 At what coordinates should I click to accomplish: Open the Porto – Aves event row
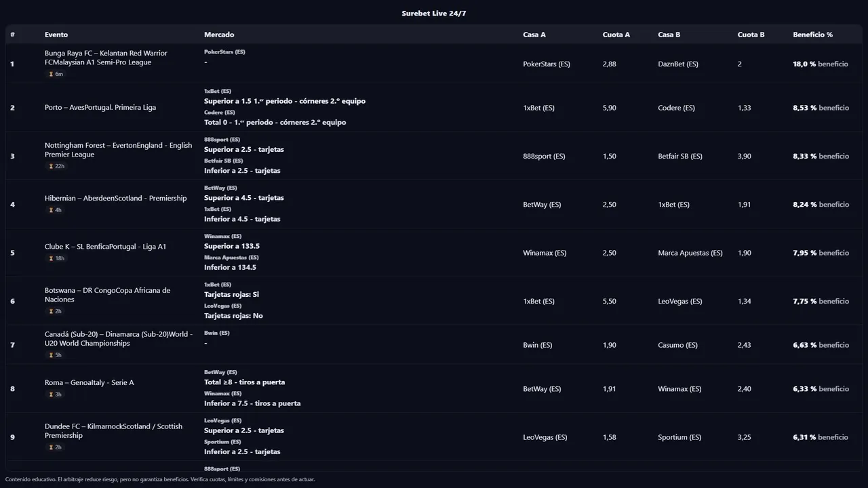point(100,108)
